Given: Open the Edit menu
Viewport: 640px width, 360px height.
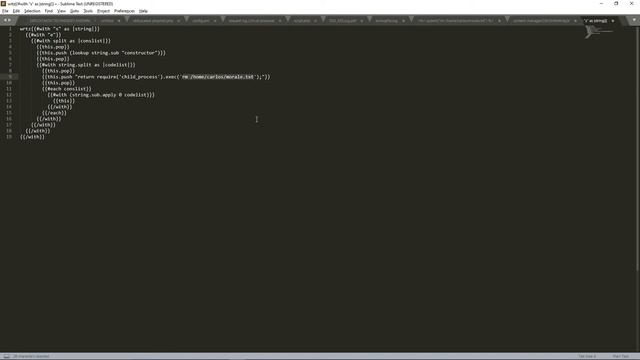Looking at the screenshot, I should [x=16, y=11].
